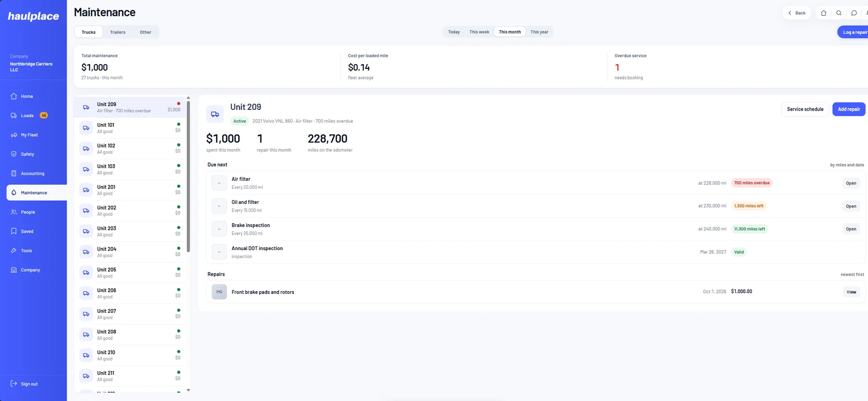Select the This week time range

[x=479, y=32]
